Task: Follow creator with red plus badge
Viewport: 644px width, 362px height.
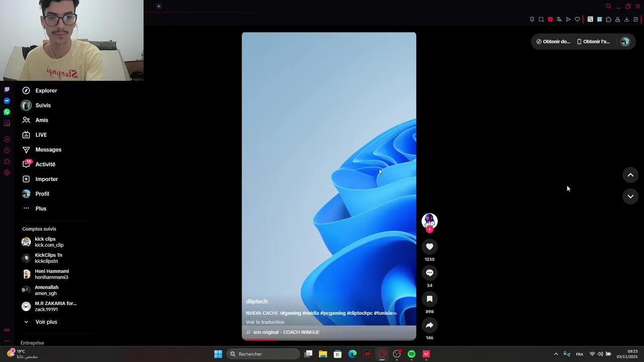Action: 429,229
